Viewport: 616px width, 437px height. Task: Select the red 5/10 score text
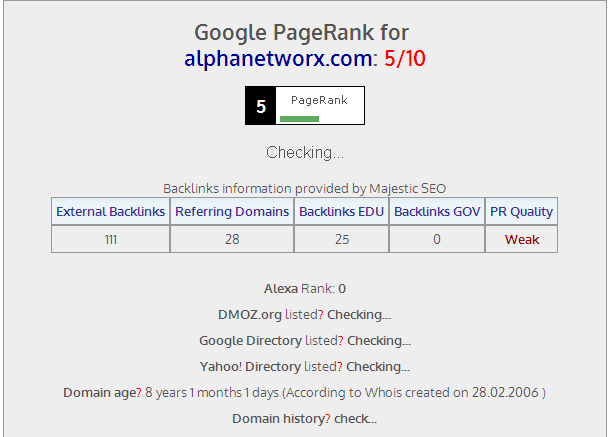(x=405, y=59)
